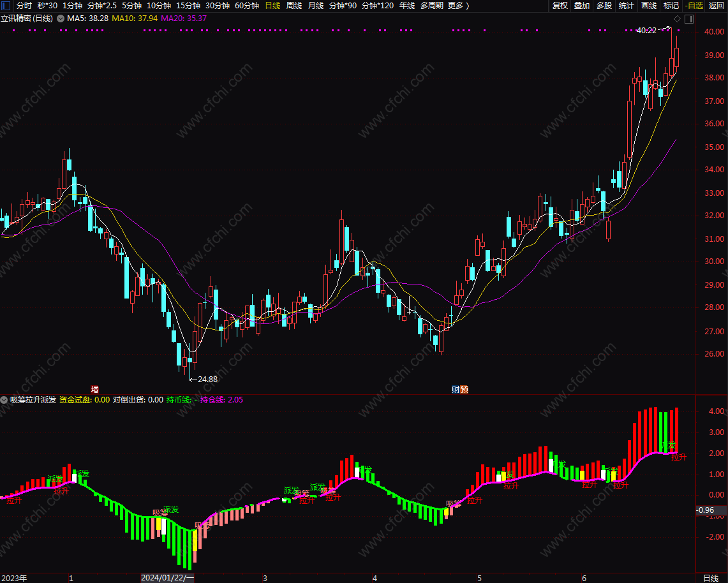Image resolution: width=728 pixels, height=583 pixels.
Task: Select 5分钟 period
Action: 132,6
